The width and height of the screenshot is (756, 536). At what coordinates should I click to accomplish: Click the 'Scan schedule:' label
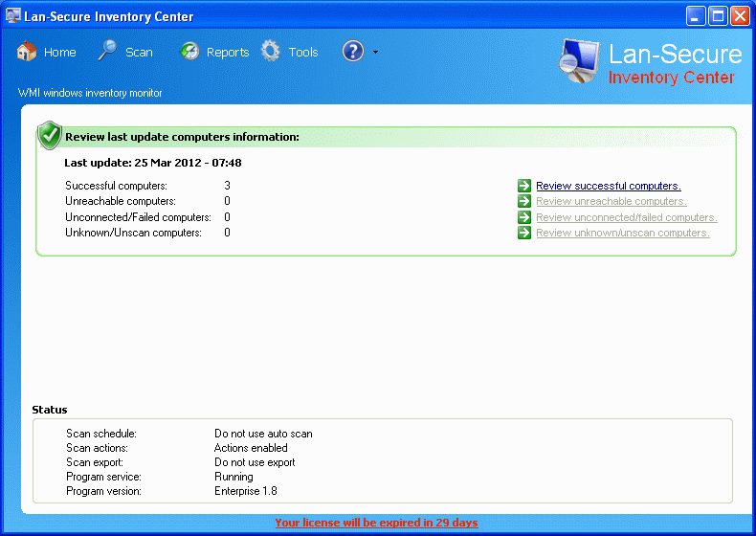pos(101,434)
